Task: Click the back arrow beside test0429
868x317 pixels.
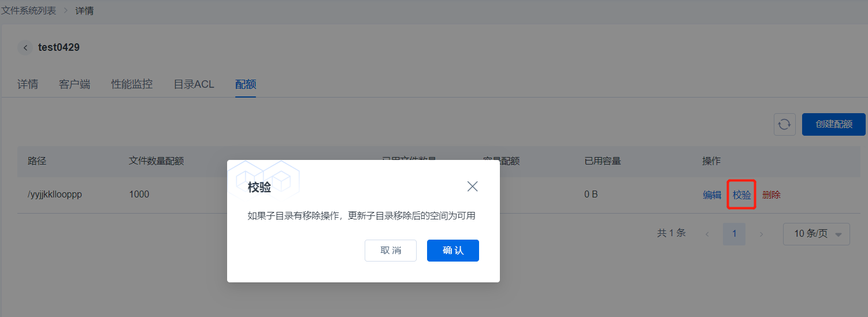Action: coord(25,48)
